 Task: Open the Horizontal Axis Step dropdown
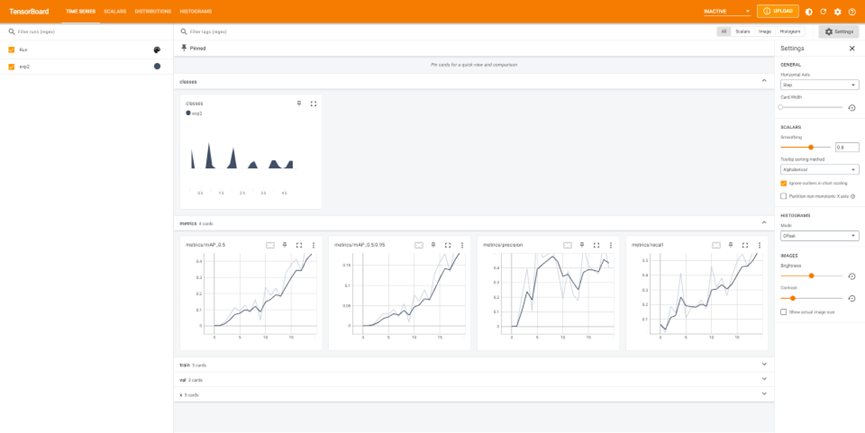[819, 85]
